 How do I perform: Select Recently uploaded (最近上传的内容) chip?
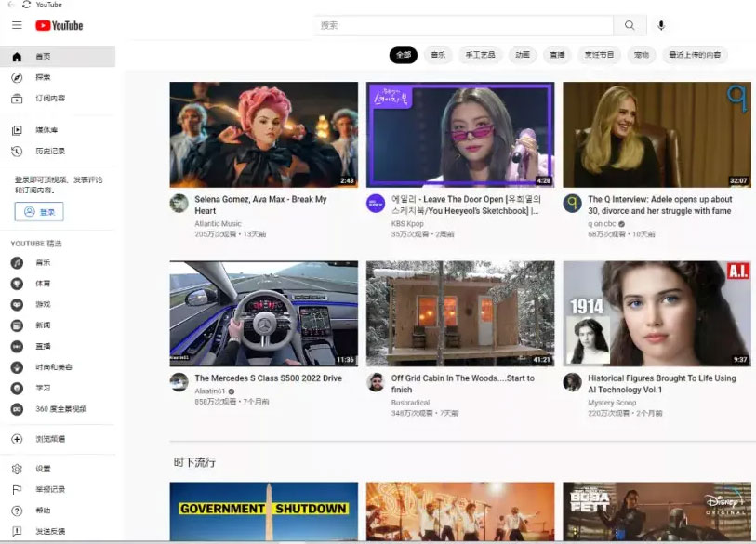(695, 55)
